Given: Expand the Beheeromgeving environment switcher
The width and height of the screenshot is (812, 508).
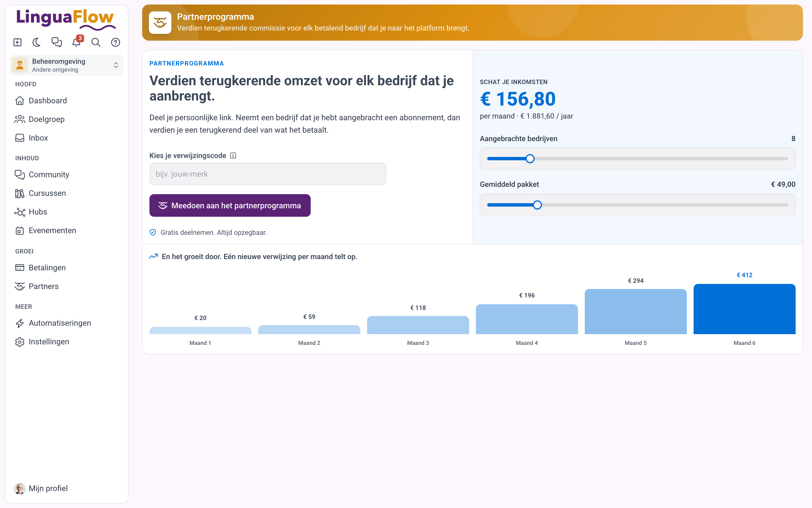Looking at the screenshot, I should point(67,65).
